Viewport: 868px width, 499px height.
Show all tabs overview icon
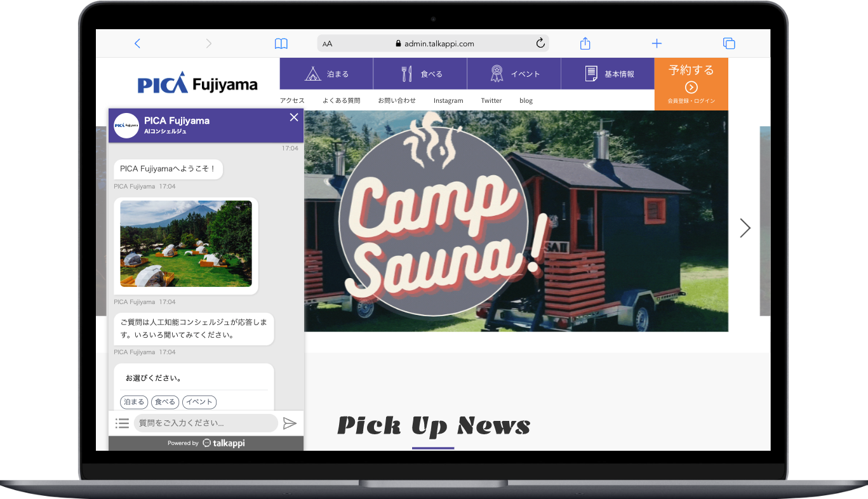click(729, 43)
